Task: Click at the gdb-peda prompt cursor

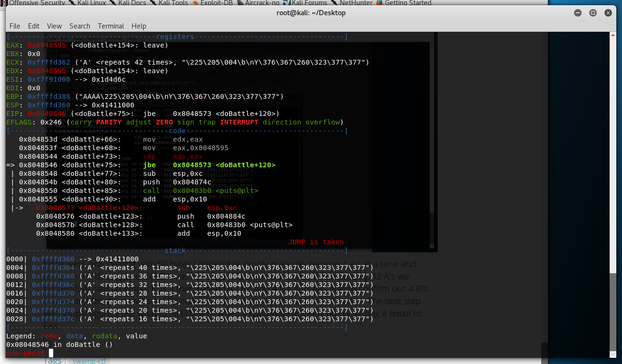Action: pyautogui.click(x=51, y=353)
